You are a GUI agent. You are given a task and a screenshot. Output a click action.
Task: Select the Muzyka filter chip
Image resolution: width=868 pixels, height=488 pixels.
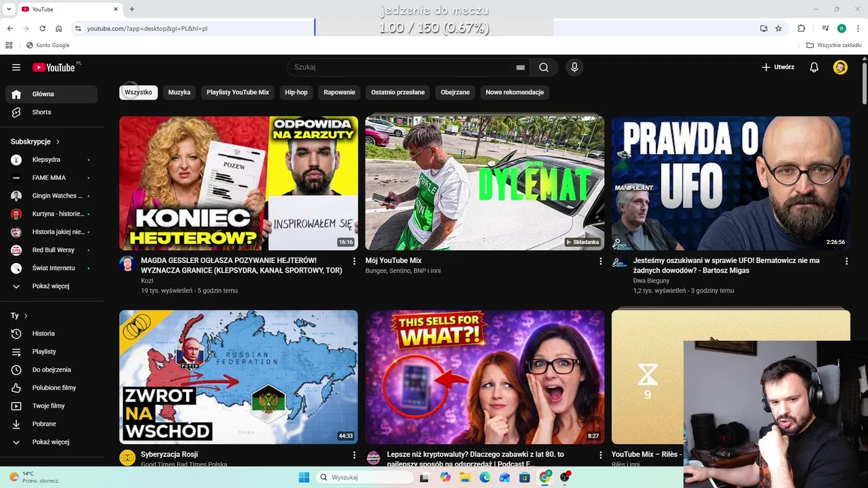(180, 92)
